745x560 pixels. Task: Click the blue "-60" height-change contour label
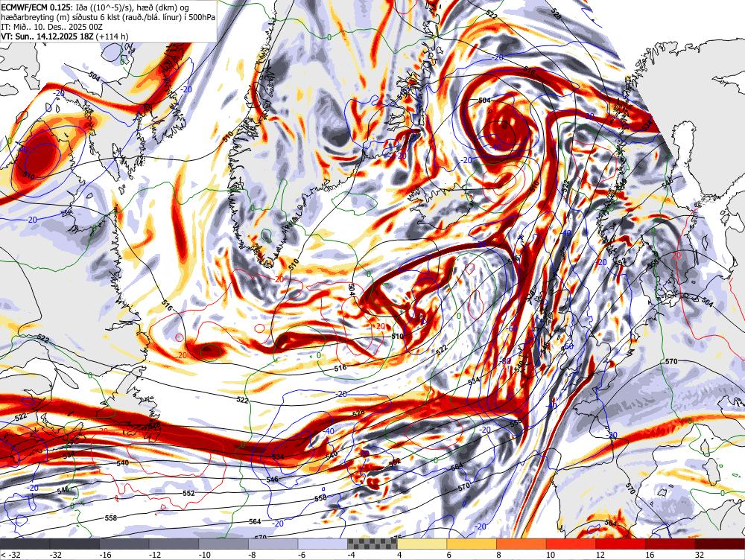(x=513, y=328)
